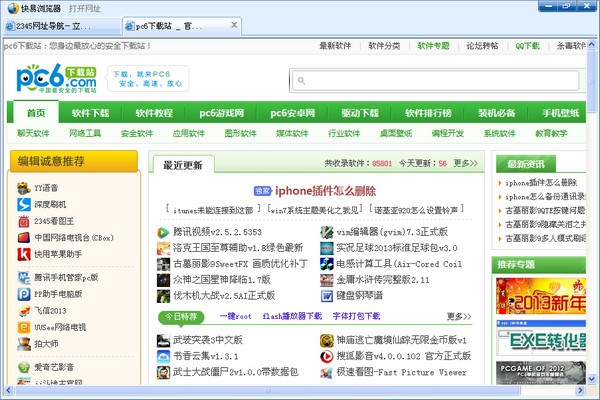Click the PP助手电脑版 icon
Screen dimensions: 600x400
24,294
